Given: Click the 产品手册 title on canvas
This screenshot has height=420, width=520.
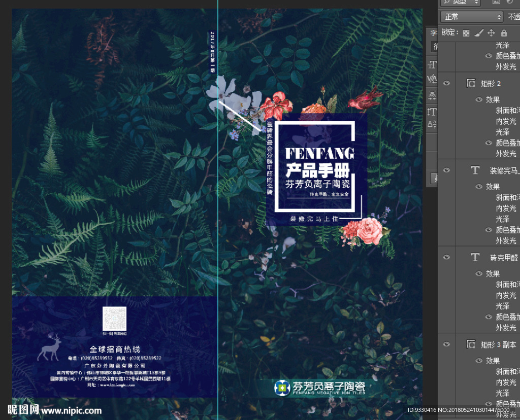Looking at the screenshot, I should (317, 171).
